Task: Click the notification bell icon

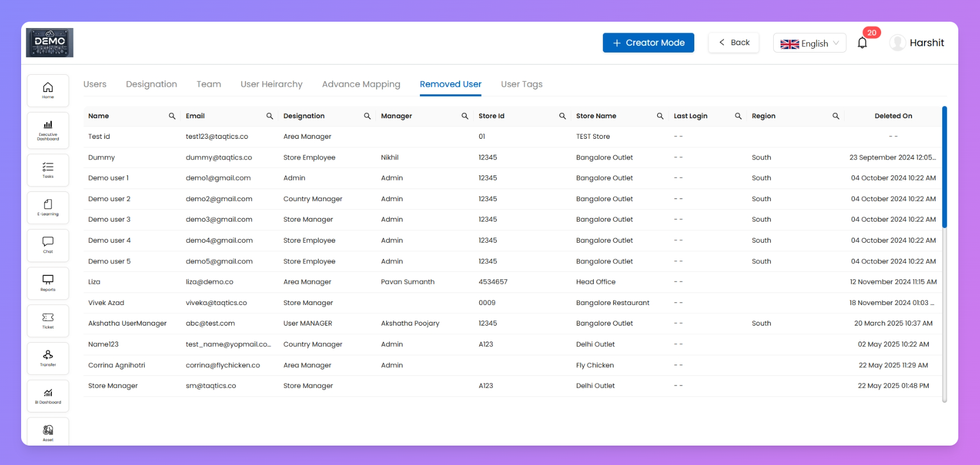Action: point(862,43)
